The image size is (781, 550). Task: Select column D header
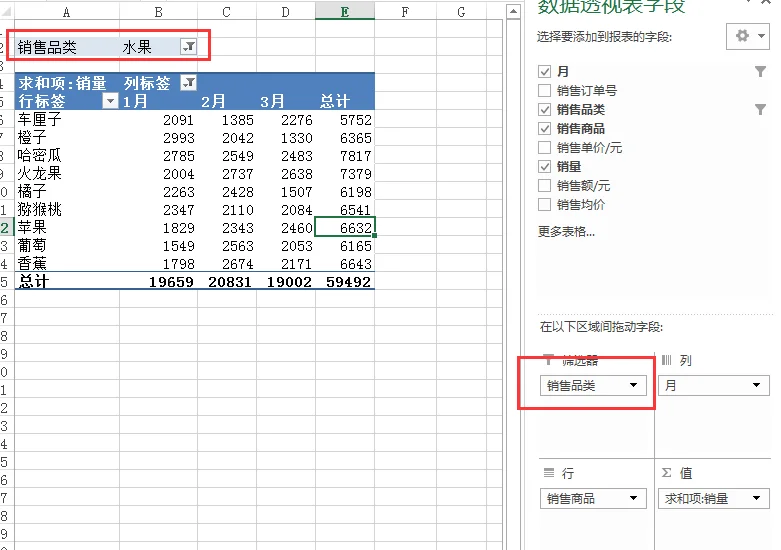tap(285, 12)
